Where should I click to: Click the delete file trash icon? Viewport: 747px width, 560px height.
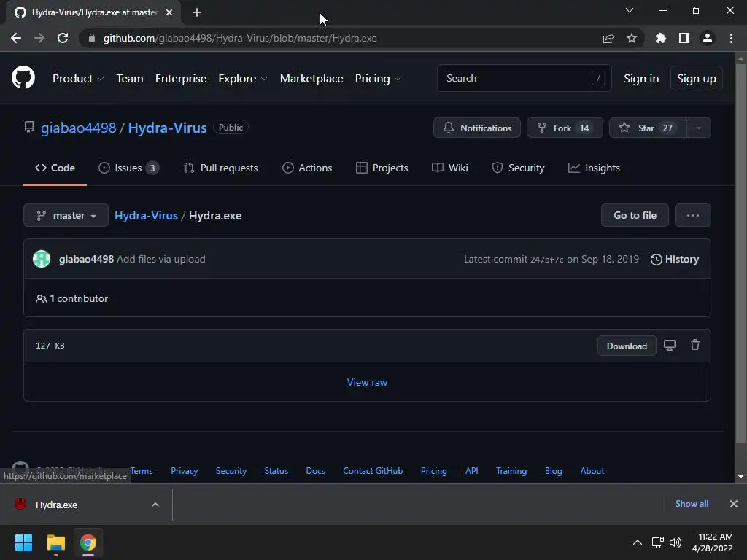pyautogui.click(x=695, y=345)
